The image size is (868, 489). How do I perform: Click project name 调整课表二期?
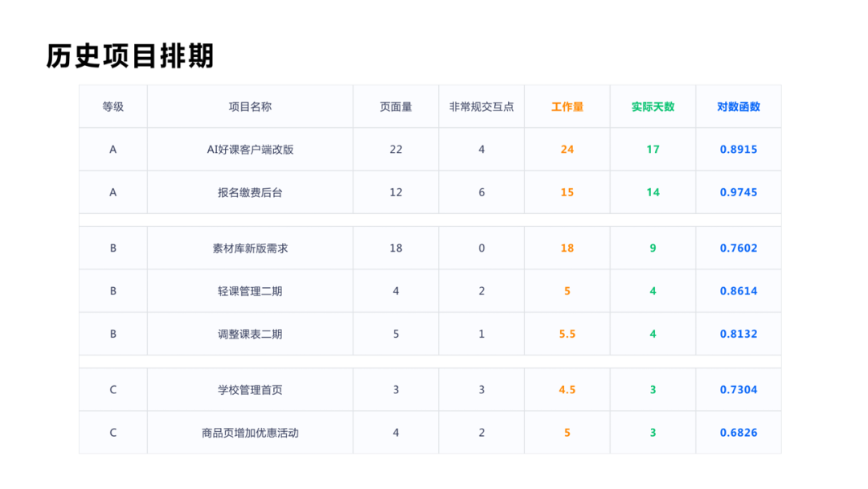pos(250,334)
